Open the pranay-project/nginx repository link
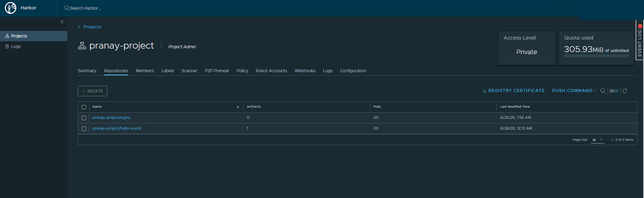This screenshot has width=644, height=198. pos(111,118)
